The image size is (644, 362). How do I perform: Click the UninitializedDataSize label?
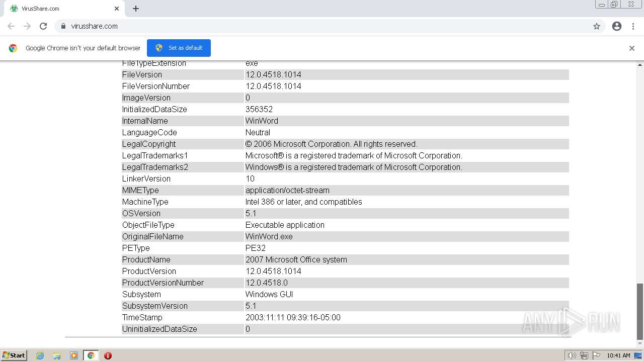pos(159,329)
